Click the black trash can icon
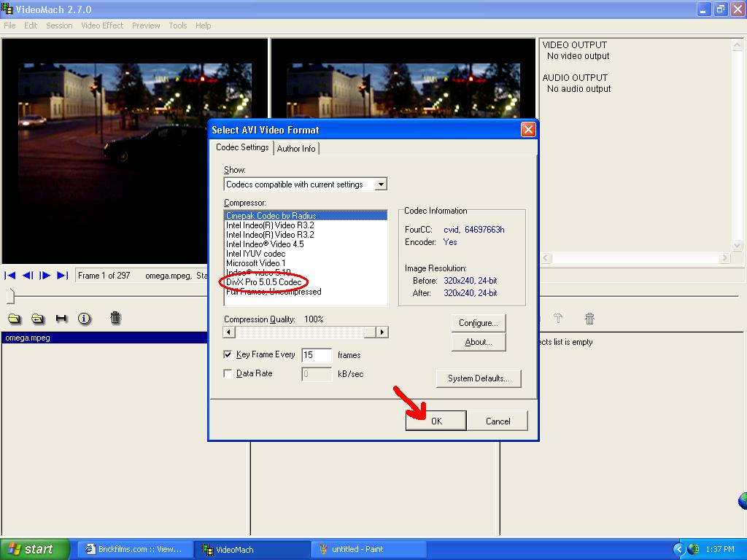The height and width of the screenshot is (560, 747). [115, 318]
